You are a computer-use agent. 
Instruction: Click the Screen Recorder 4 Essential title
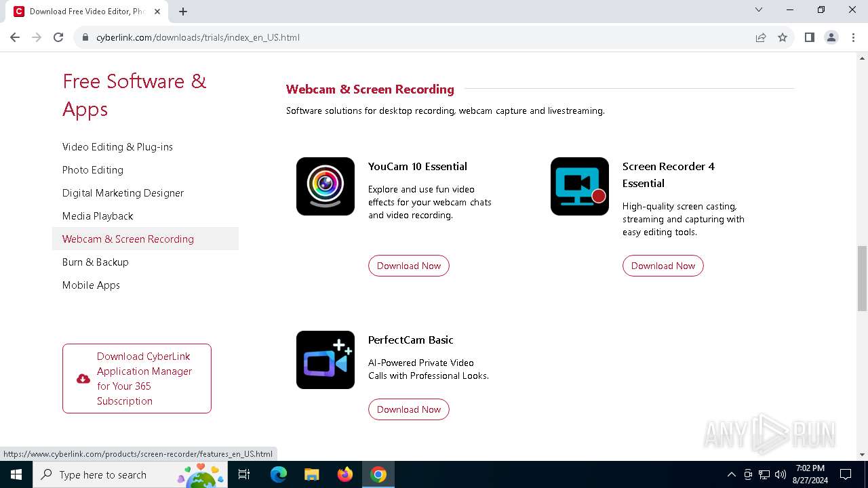coord(669,175)
